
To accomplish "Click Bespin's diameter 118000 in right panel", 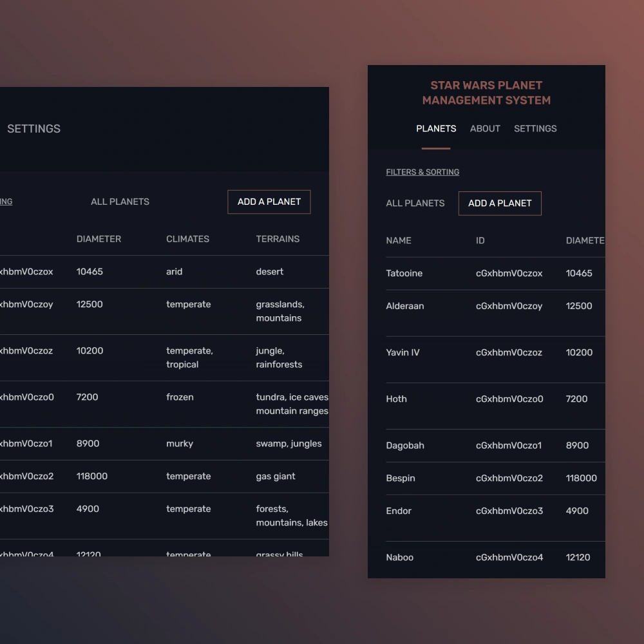I will [581, 478].
